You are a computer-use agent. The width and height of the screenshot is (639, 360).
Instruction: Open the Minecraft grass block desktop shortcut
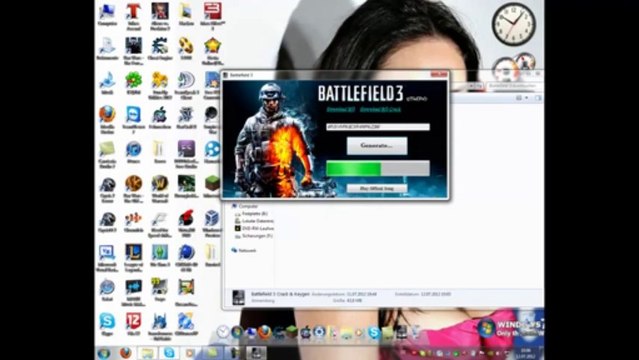212,187
